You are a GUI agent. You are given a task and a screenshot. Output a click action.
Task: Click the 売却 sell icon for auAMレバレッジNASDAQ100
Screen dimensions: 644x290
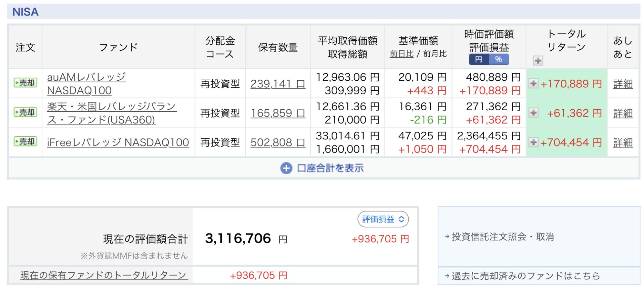(25, 83)
